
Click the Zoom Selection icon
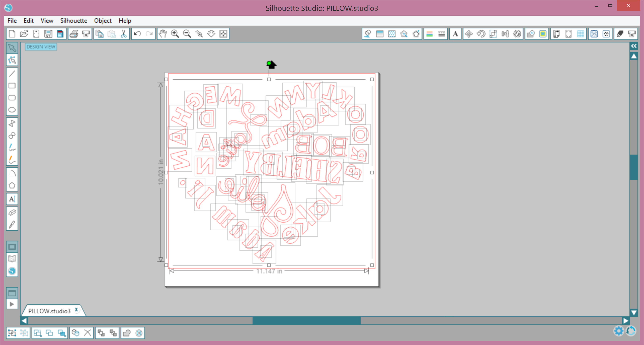click(x=199, y=34)
